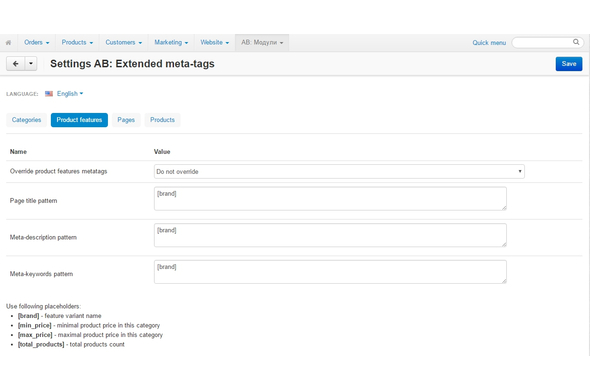
Task: Click into the Meta-keywords pattern textarea
Action: click(x=330, y=272)
